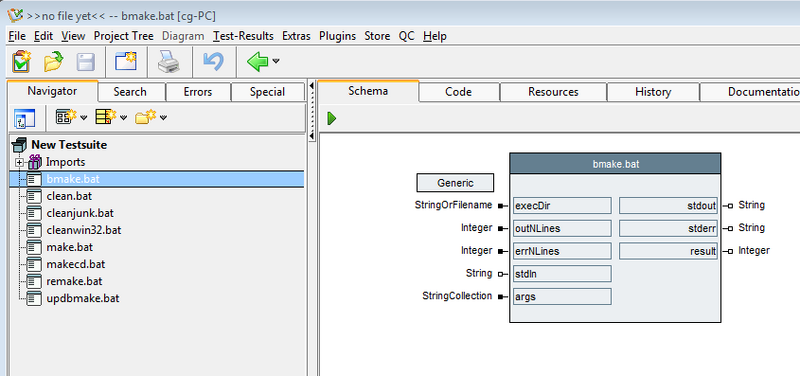Open the Help menu
This screenshot has height=376, width=800.
pos(435,36)
